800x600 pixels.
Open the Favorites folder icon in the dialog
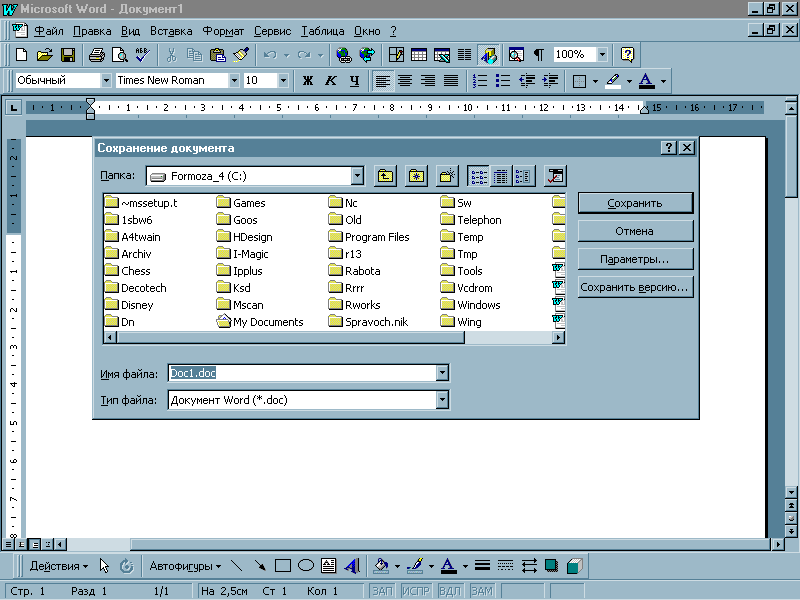416,176
